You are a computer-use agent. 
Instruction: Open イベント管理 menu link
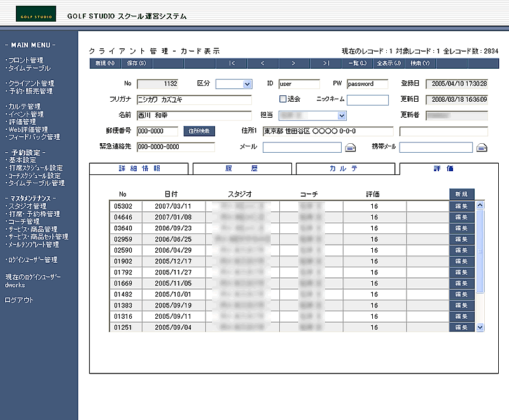[x=26, y=115]
